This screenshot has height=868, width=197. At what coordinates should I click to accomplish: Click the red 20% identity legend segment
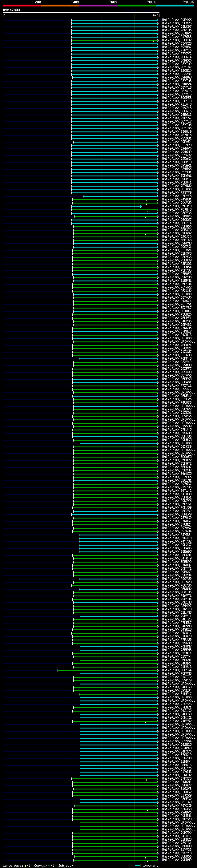pos(22,6)
